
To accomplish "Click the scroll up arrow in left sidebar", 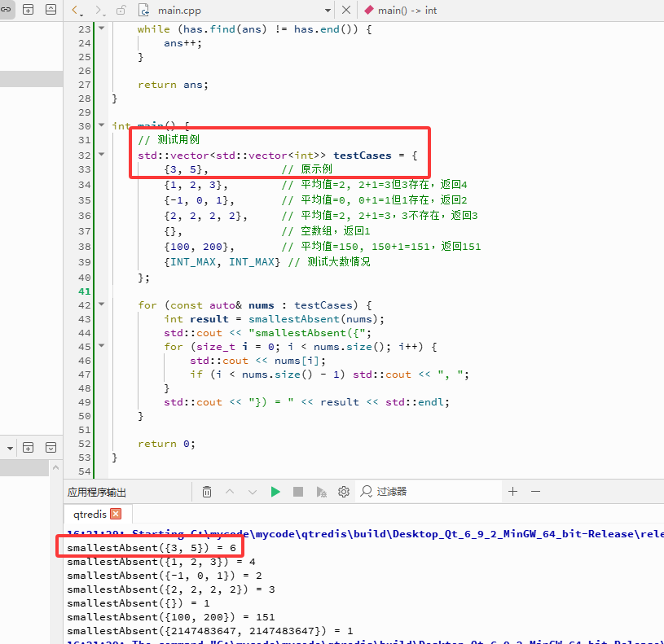I will click(x=55, y=467).
